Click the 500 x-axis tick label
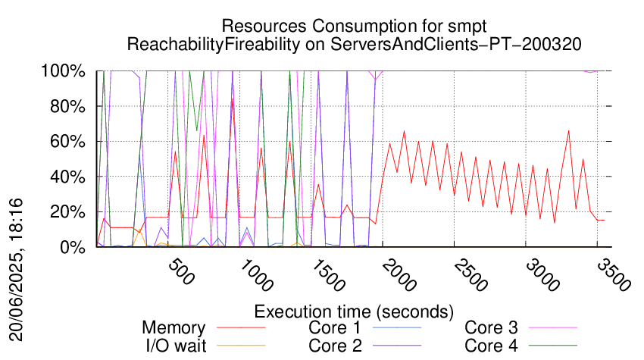This screenshot has width=644, height=360. click(x=182, y=271)
